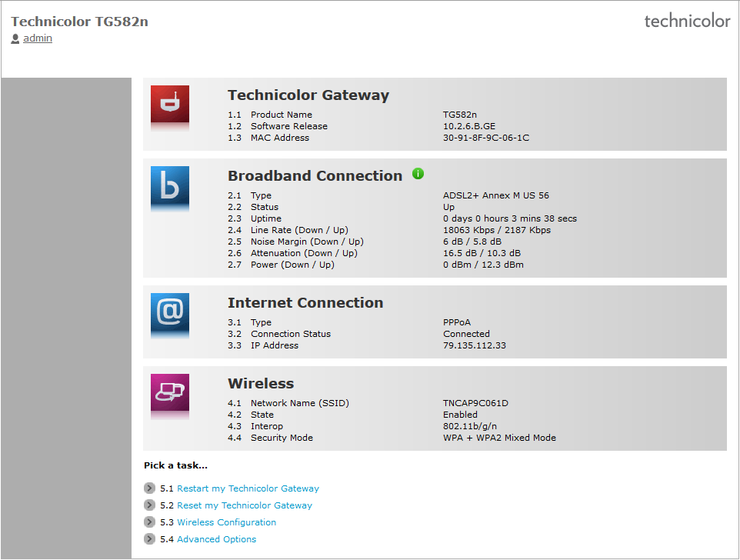Click the technicolor logo in the header
This screenshot has height=560, width=740.
687,21
